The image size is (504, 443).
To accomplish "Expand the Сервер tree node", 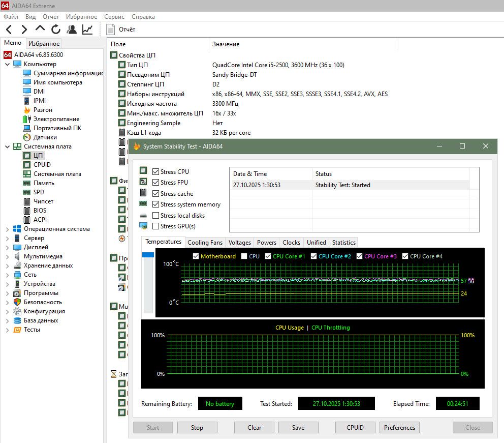I will (8, 239).
